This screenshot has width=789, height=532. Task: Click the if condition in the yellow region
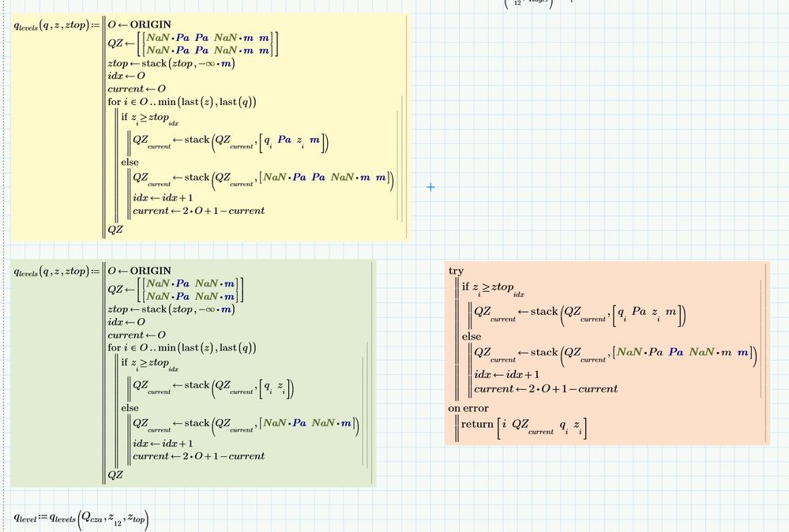[149, 119]
